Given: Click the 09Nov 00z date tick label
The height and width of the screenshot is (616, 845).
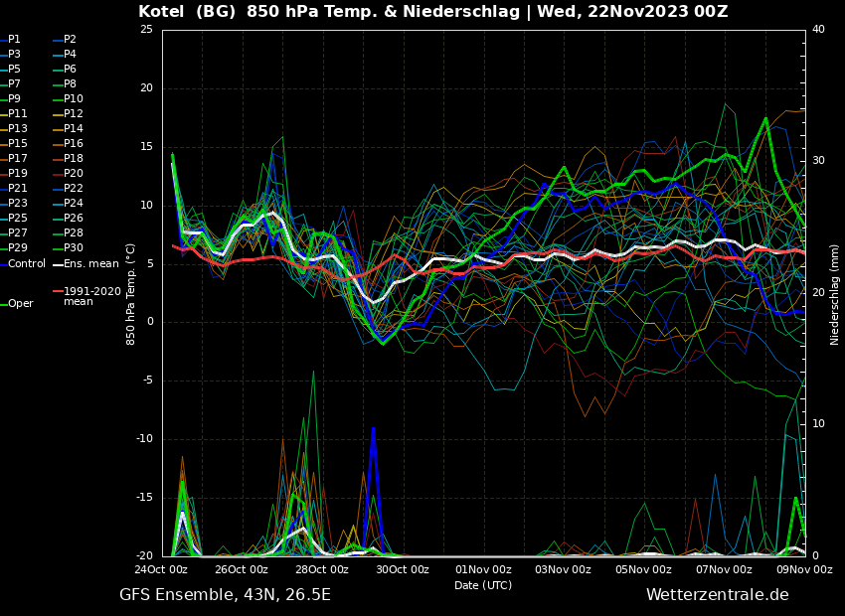Looking at the screenshot, I should tap(804, 570).
